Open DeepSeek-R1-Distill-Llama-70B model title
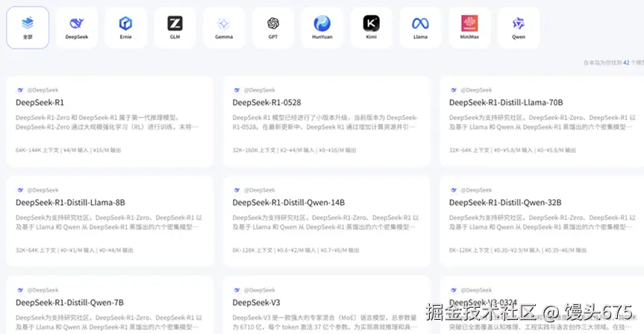The image size is (644, 334). pos(506,103)
